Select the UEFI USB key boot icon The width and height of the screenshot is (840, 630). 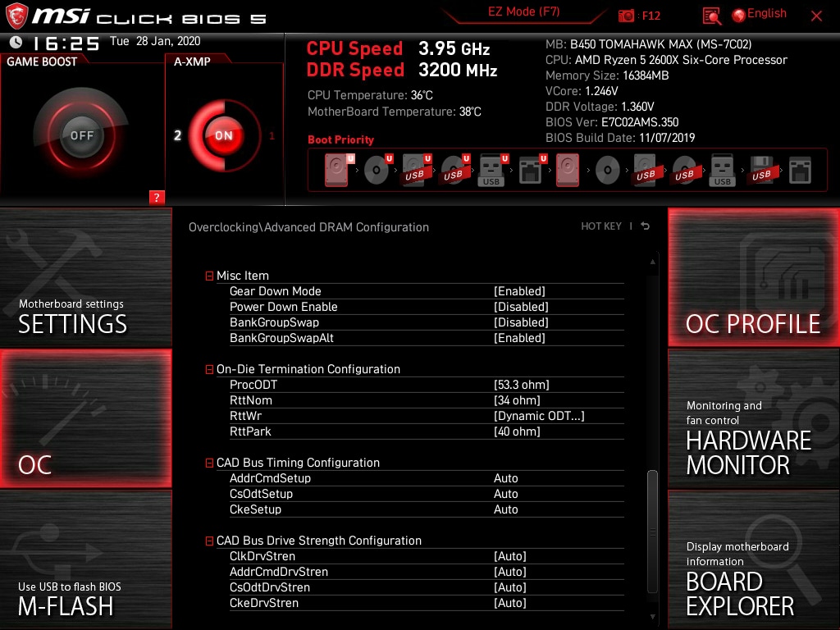coord(492,171)
